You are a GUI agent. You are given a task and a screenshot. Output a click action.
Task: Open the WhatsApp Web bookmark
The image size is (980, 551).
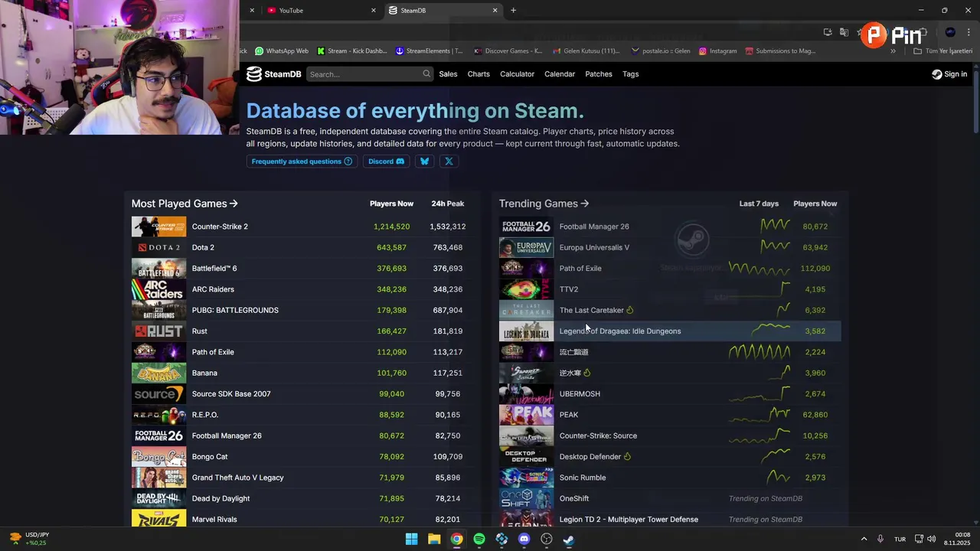tap(282, 51)
